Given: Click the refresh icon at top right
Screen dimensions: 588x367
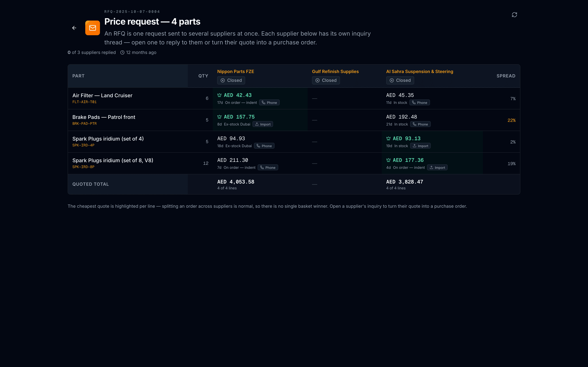Looking at the screenshot, I should pos(514,15).
